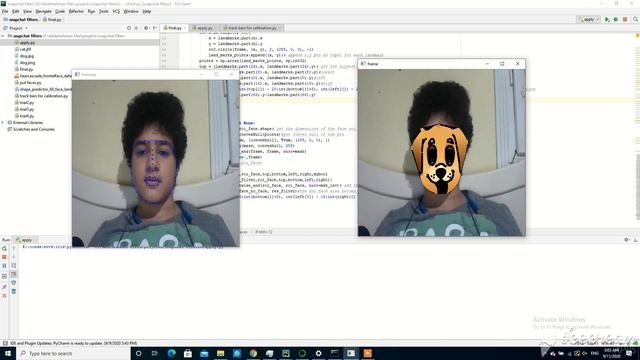Open the Help menu
Viewport: 640px width, 360px height.
(x=147, y=11)
